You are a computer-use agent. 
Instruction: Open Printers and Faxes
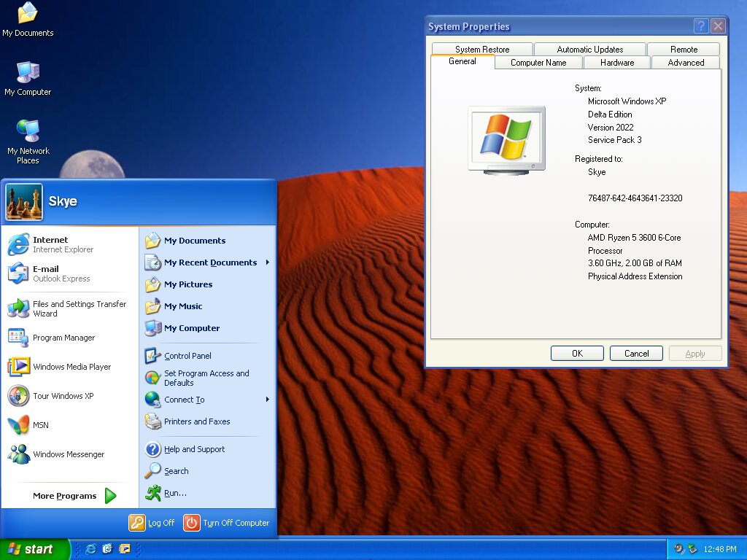tap(209, 421)
